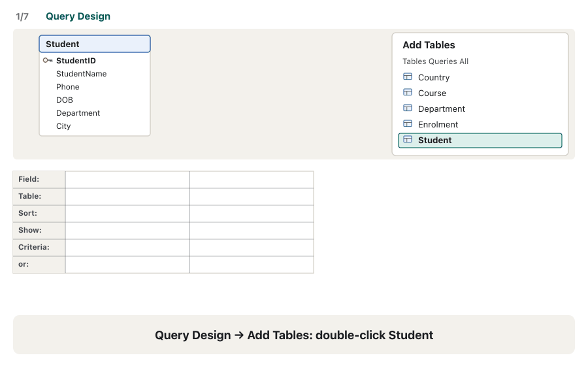588x366 pixels.
Task: Select Student in the Add Tables list
Action: tap(480, 141)
